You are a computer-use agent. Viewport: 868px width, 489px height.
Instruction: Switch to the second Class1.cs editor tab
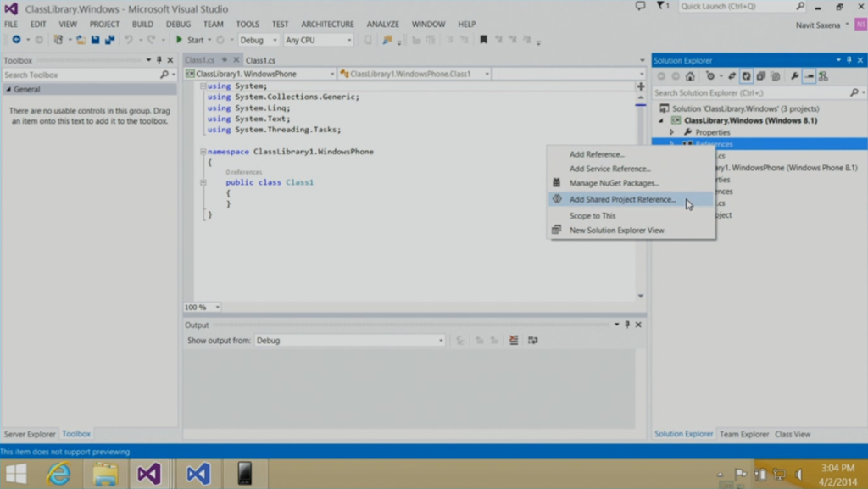pos(260,60)
